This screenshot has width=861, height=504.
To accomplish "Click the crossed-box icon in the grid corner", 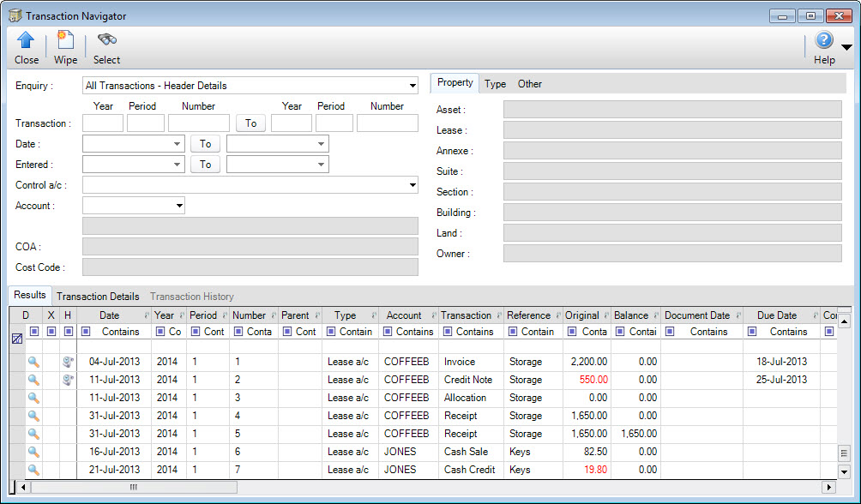I will [17, 338].
